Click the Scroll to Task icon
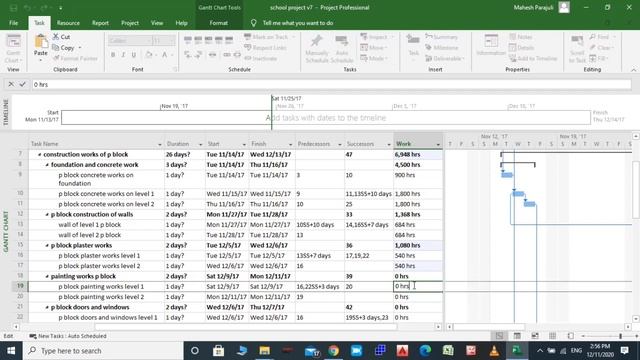 coord(577,41)
